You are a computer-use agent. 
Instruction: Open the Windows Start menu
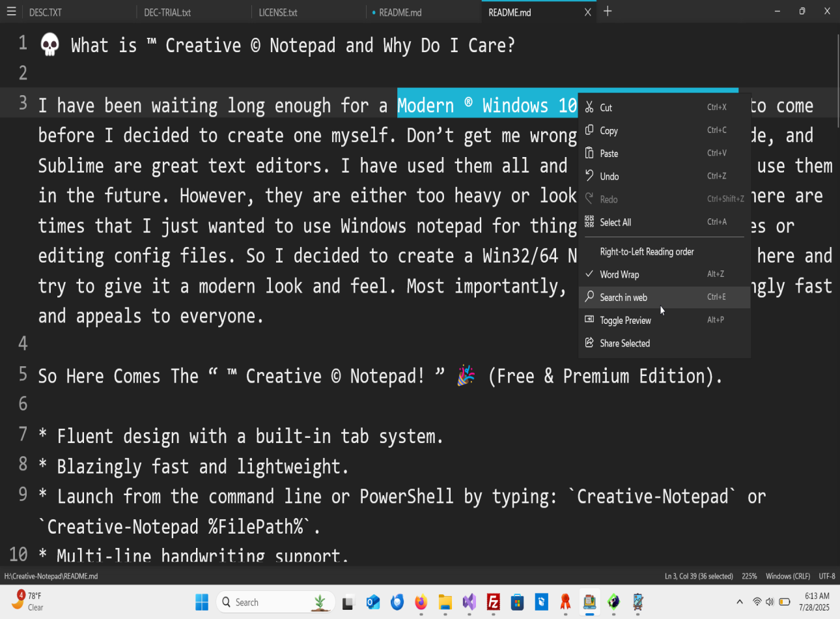pos(202,602)
